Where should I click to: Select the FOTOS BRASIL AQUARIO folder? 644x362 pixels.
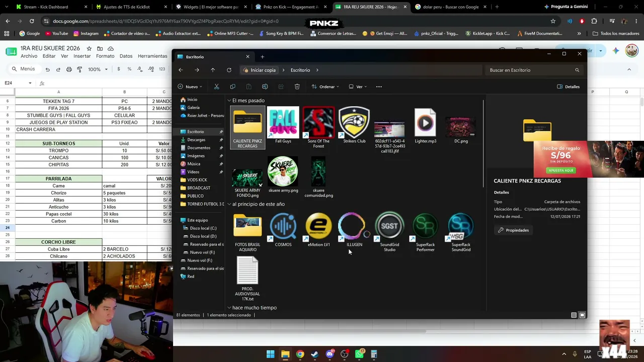tap(248, 227)
